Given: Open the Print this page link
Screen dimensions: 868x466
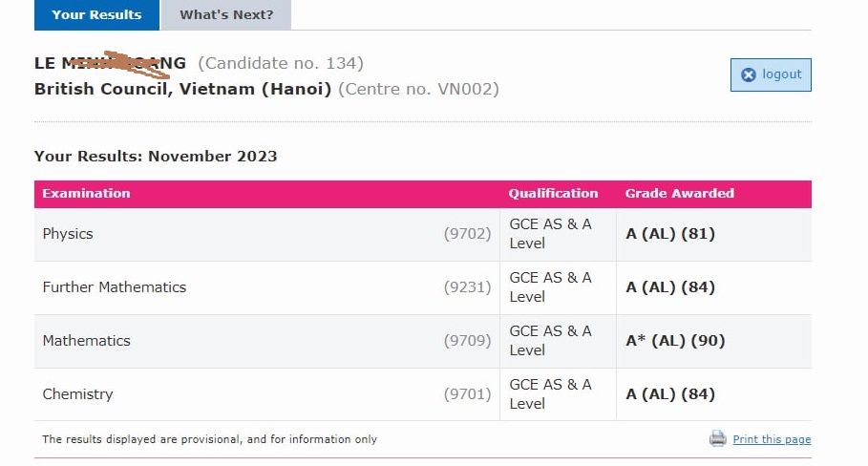Looking at the screenshot, I should pos(772,439).
